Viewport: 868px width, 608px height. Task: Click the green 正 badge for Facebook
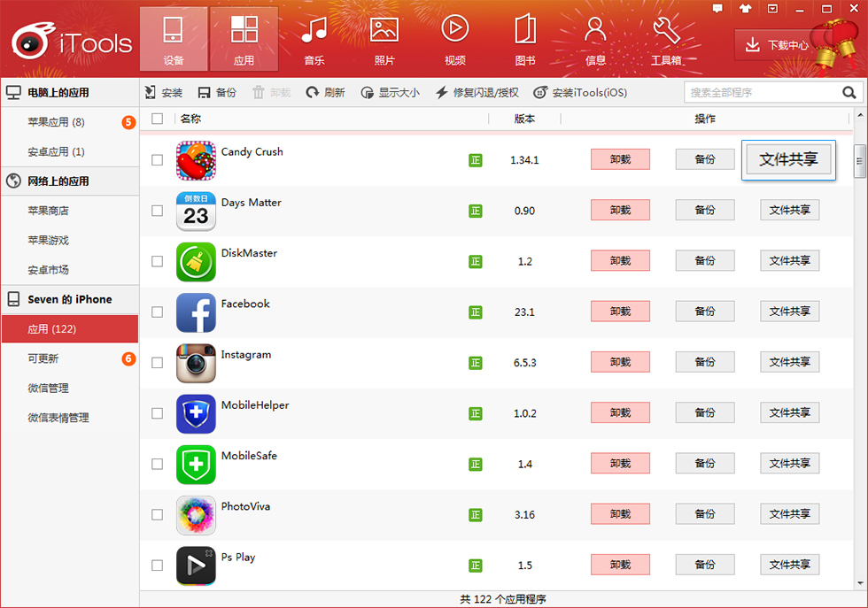pos(476,312)
